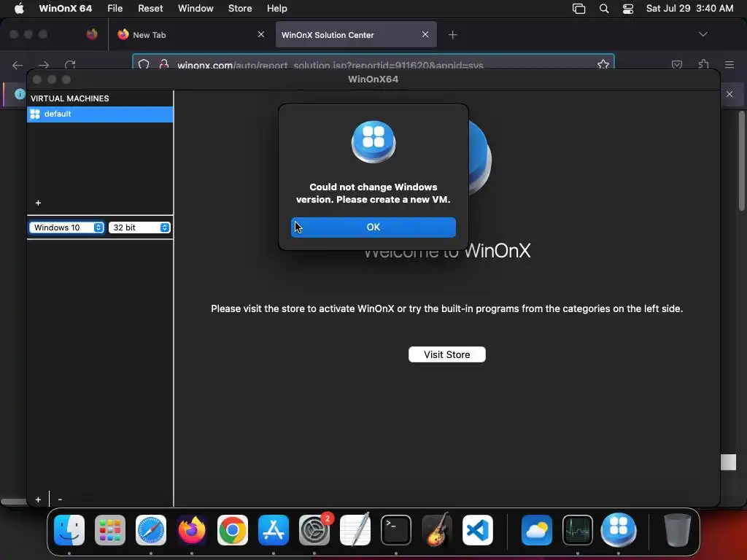Screen dimensions: 747x560
Task: Open WinOnX from the Dock
Action: [x=619, y=530]
